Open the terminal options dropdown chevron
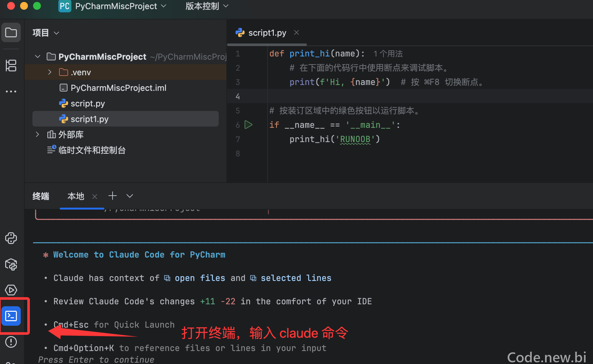This screenshot has height=364, width=593. 130,196
